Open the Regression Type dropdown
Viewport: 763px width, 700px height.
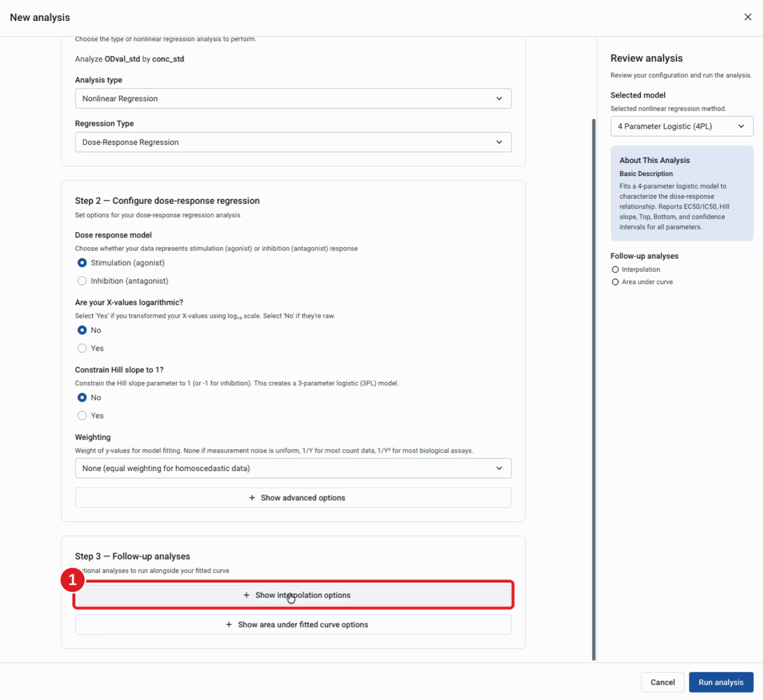click(293, 142)
